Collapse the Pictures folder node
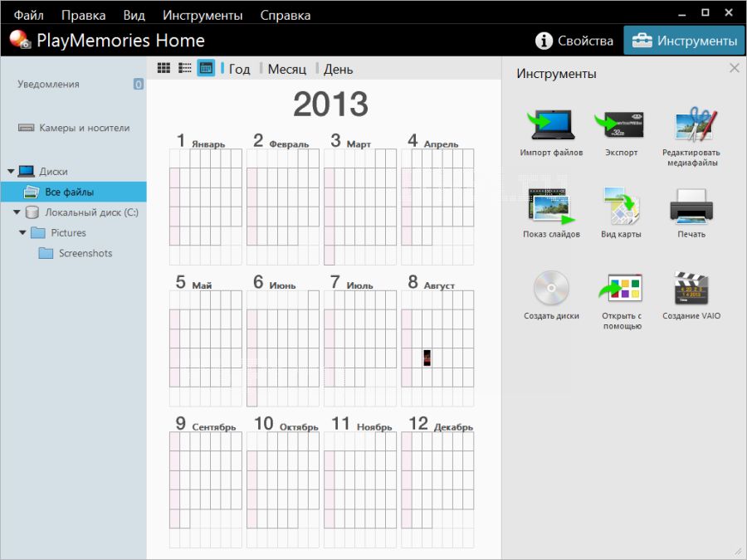This screenshot has height=560, width=747. pos(22,233)
